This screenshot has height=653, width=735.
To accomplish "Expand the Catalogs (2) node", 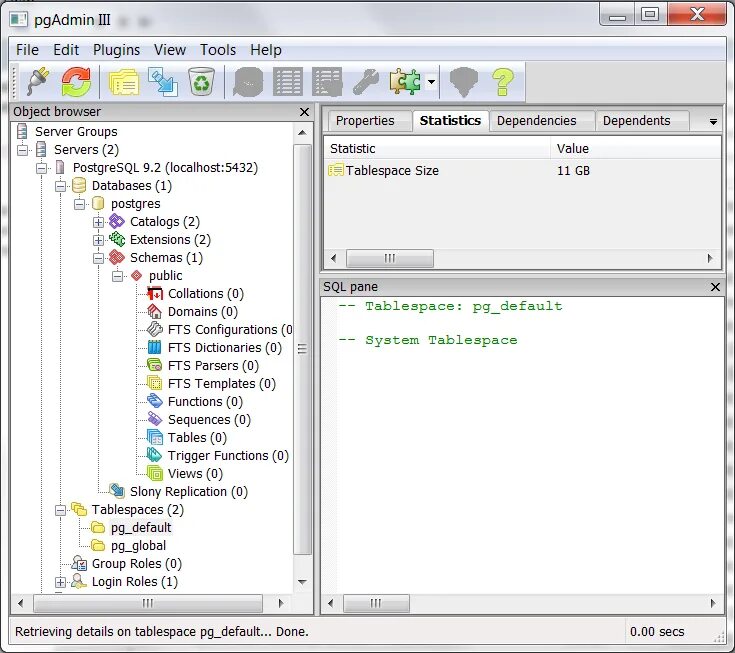I will coord(98,222).
